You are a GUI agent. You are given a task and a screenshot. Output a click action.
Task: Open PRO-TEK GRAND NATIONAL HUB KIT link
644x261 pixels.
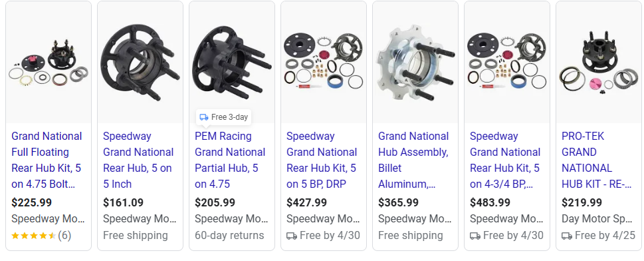(x=596, y=160)
